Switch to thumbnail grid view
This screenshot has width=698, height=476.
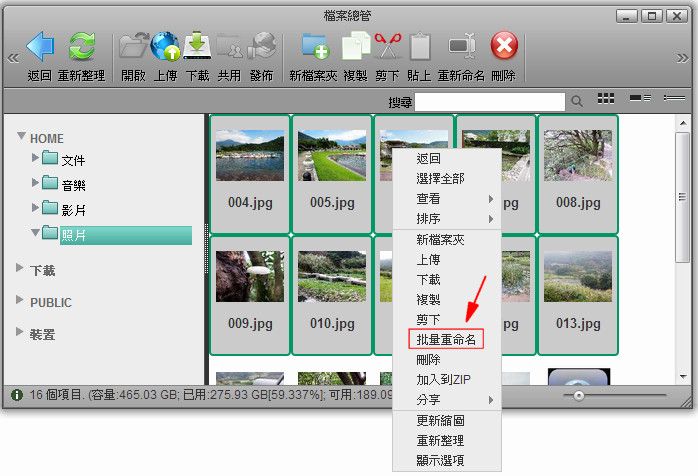[x=605, y=99]
